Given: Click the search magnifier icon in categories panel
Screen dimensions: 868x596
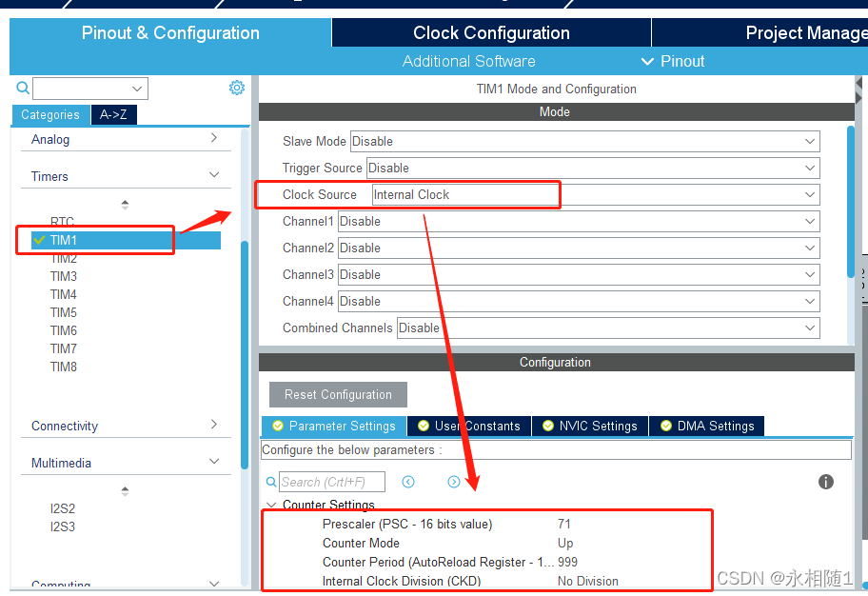Looking at the screenshot, I should pos(23,88).
